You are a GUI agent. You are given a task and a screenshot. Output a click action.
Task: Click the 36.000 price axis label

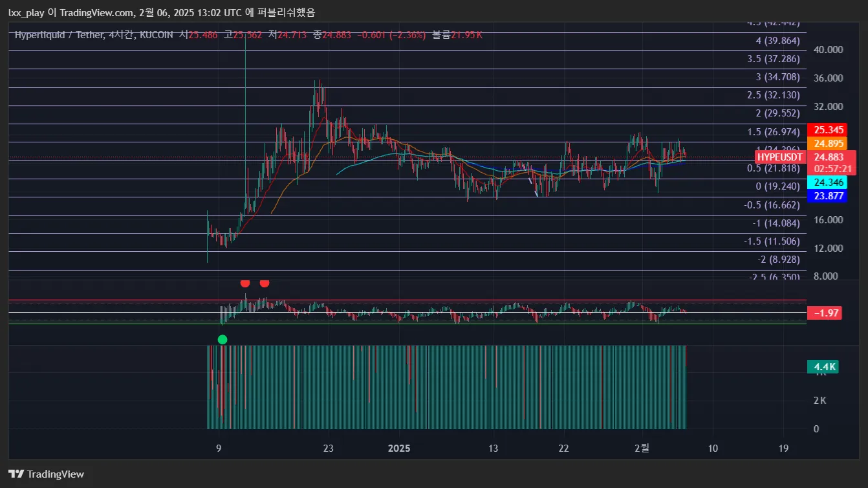pos(829,78)
